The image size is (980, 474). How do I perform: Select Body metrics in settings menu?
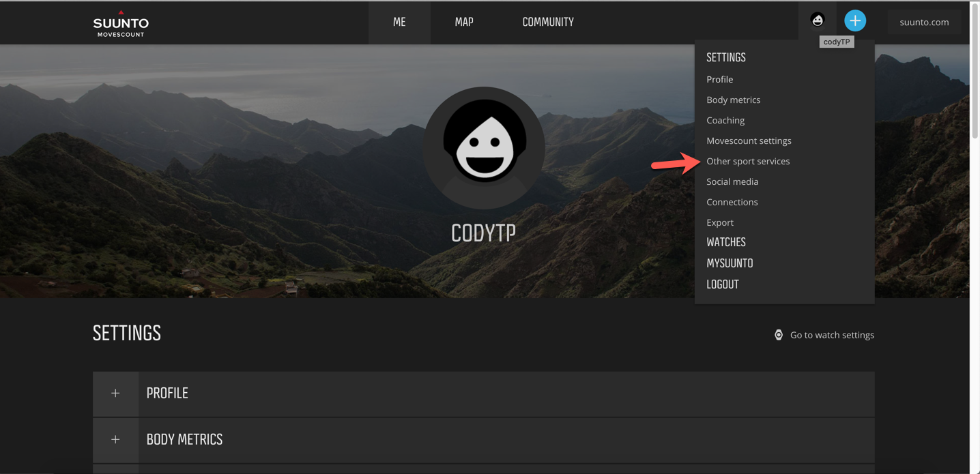click(x=733, y=100)
